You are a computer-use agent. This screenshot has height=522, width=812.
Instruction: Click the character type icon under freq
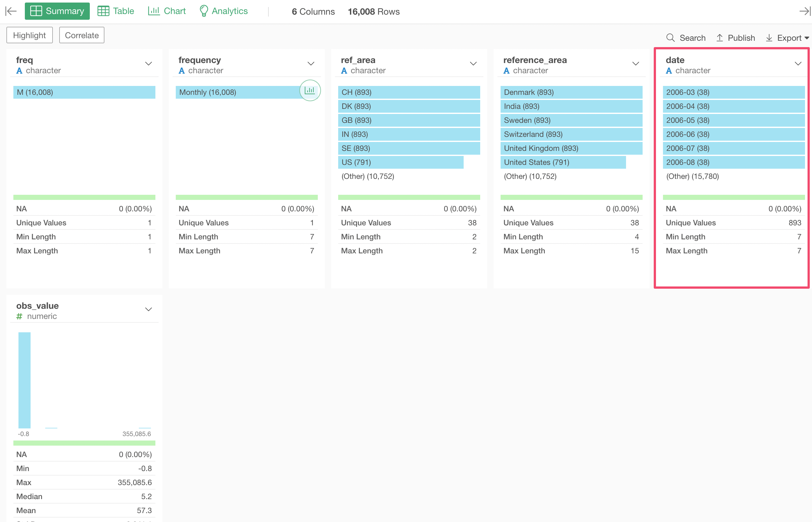tap(19, 71)
